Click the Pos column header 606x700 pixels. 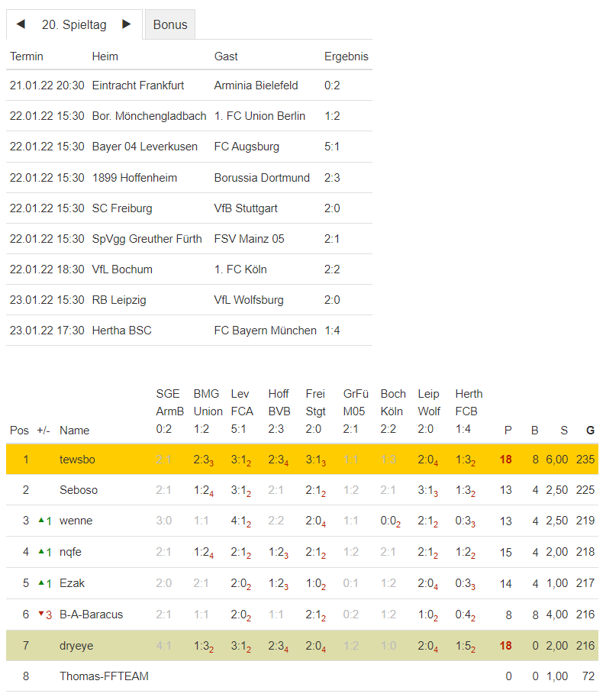point(19,431)
